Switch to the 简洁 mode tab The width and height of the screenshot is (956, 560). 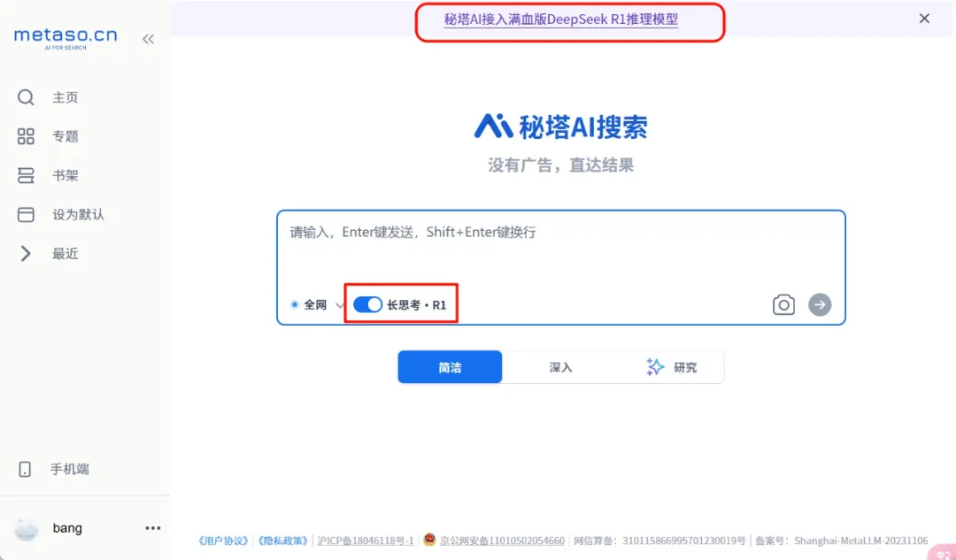[x=450, y=367]
